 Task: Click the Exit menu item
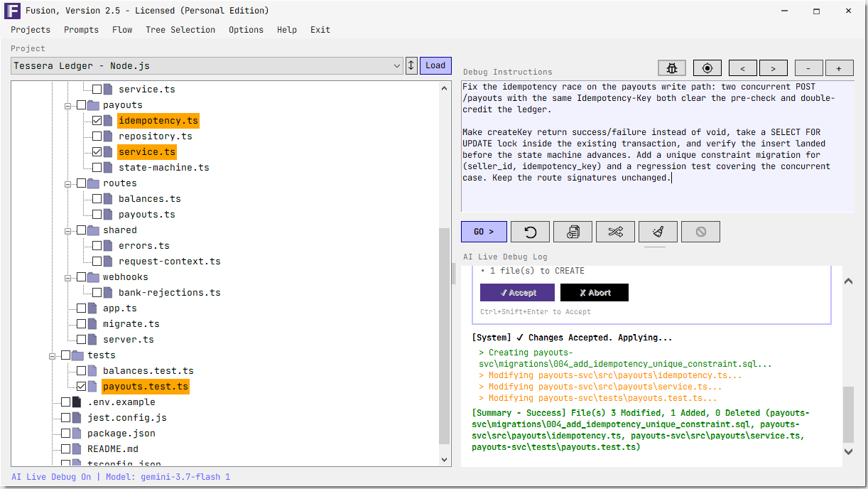(x=320, y=30)
